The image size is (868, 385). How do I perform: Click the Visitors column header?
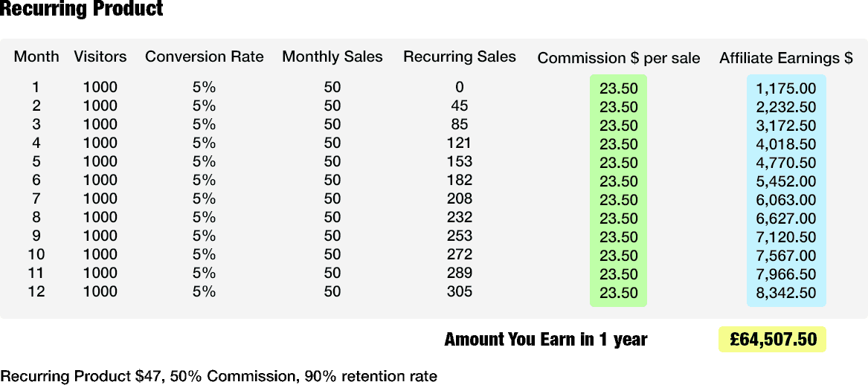[x=100, y=56]
